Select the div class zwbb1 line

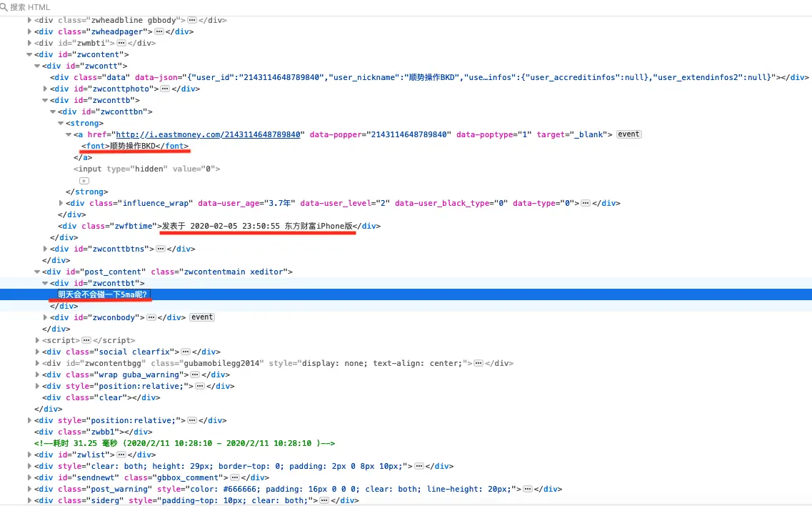(x=94, y=432)
